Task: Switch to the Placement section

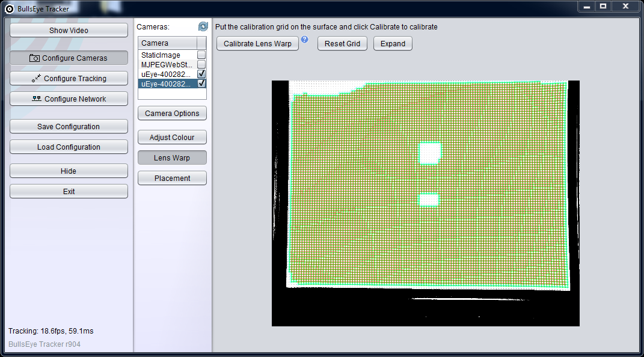Action: click(172, 178)
